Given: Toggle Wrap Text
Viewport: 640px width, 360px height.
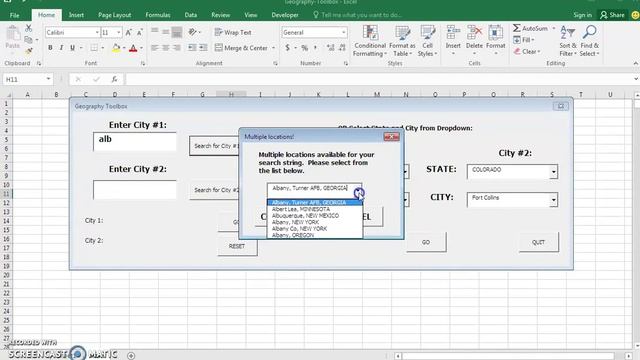Looking at the screenshot, I should click(x=233, y=32).
